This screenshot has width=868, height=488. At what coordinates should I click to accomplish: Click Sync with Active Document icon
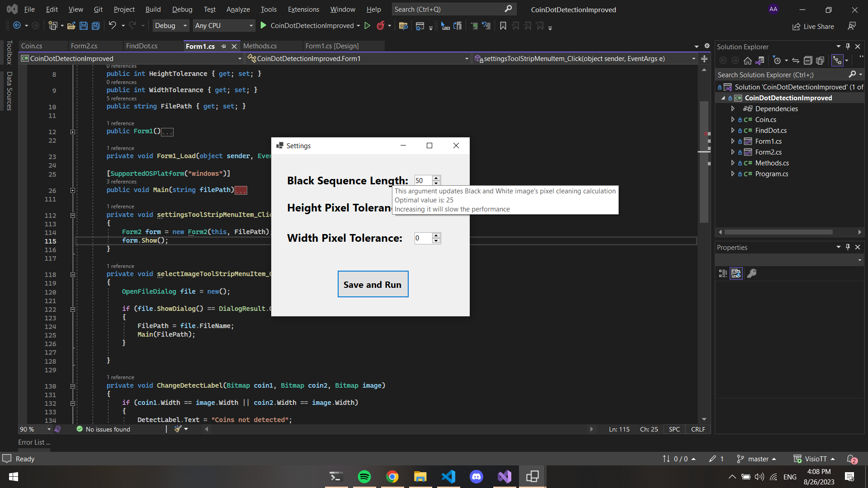(x=796, y=61)
